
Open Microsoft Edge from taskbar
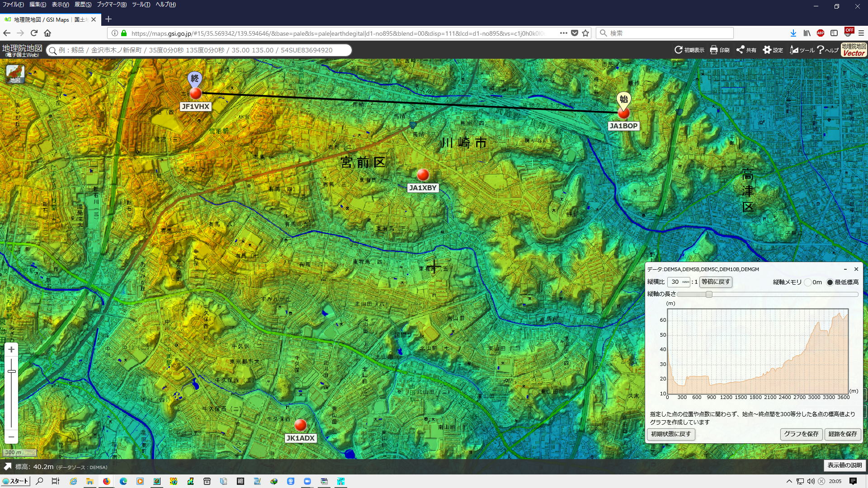123,481
